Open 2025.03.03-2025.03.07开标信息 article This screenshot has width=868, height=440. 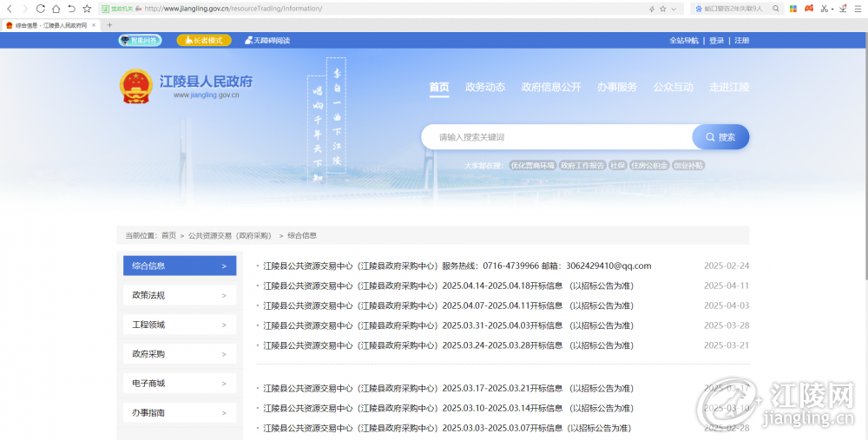click(447, 429)
